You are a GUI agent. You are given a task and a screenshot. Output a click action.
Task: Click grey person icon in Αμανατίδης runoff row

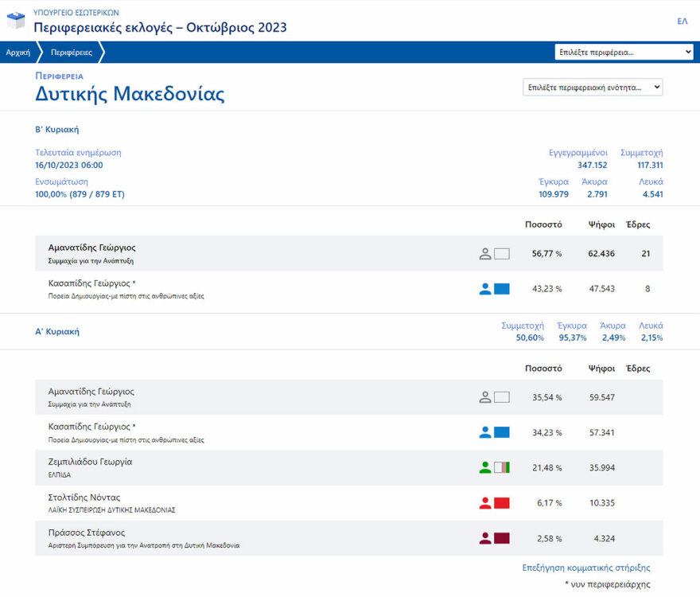(x=485, y=254)
